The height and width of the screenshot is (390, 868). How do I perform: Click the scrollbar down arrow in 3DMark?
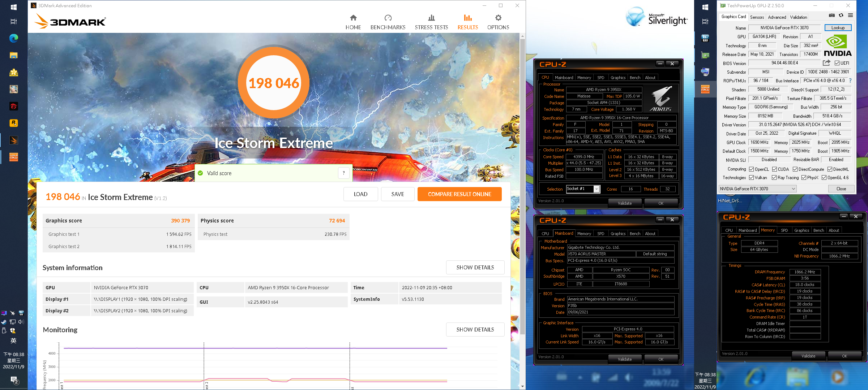point(522,386)
